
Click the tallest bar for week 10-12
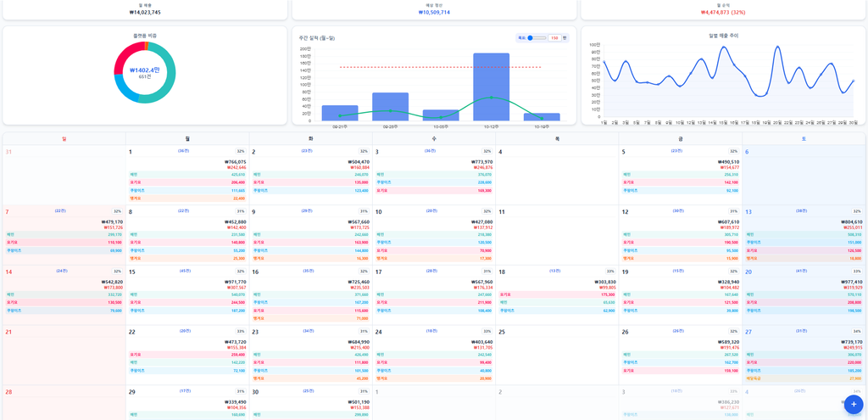[x=491, y=87]
